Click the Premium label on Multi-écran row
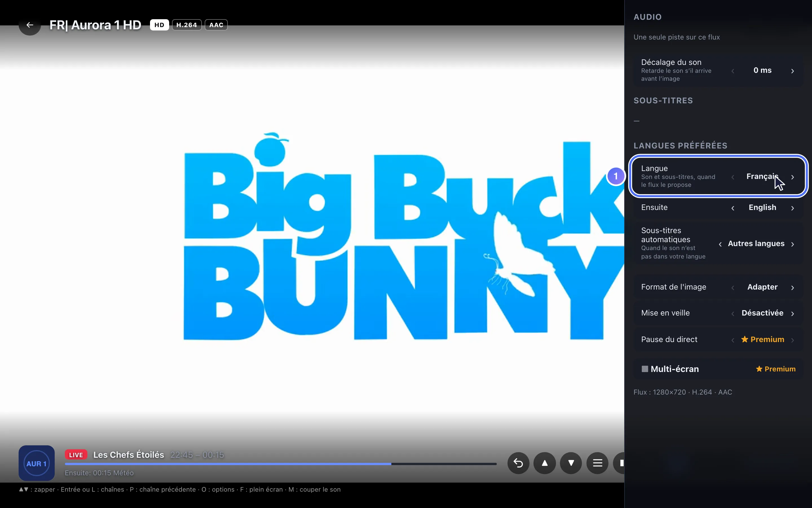The height and width of the screenshot is (508, 812). click(775, 369)
